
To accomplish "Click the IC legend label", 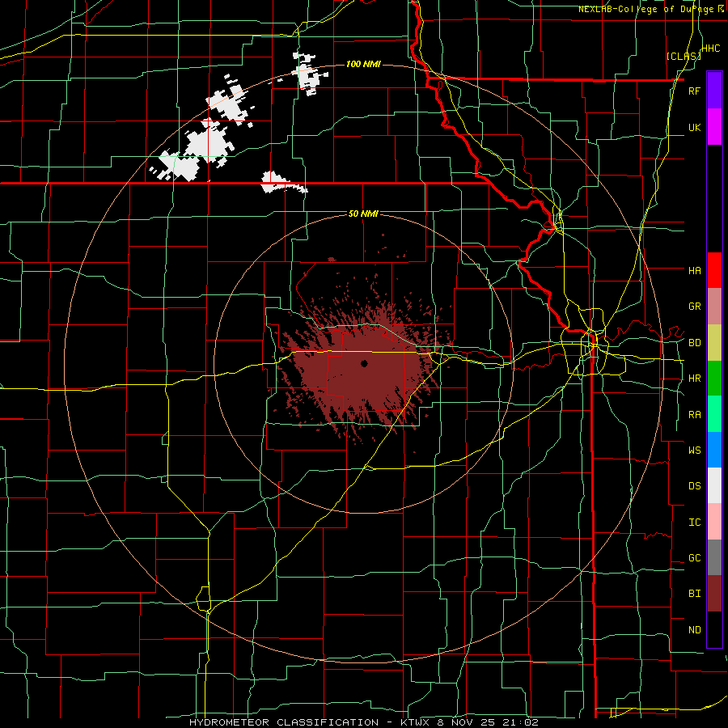I will (x=694, y=523).
